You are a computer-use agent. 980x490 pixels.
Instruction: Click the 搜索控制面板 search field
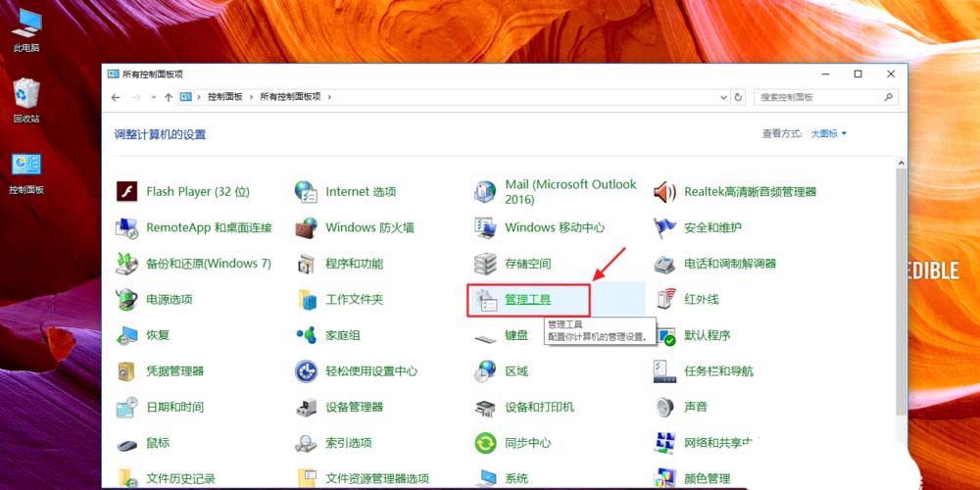[x=825, y=97]
